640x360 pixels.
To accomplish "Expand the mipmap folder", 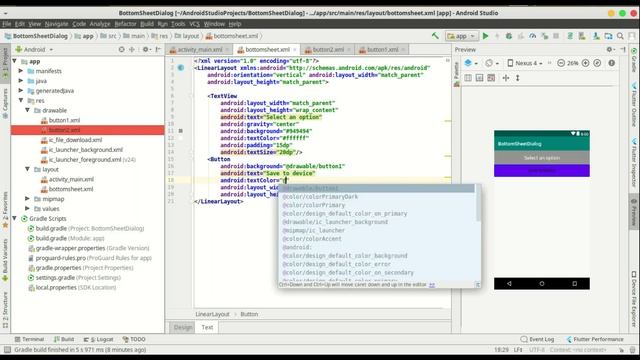I will coord(28,199).
